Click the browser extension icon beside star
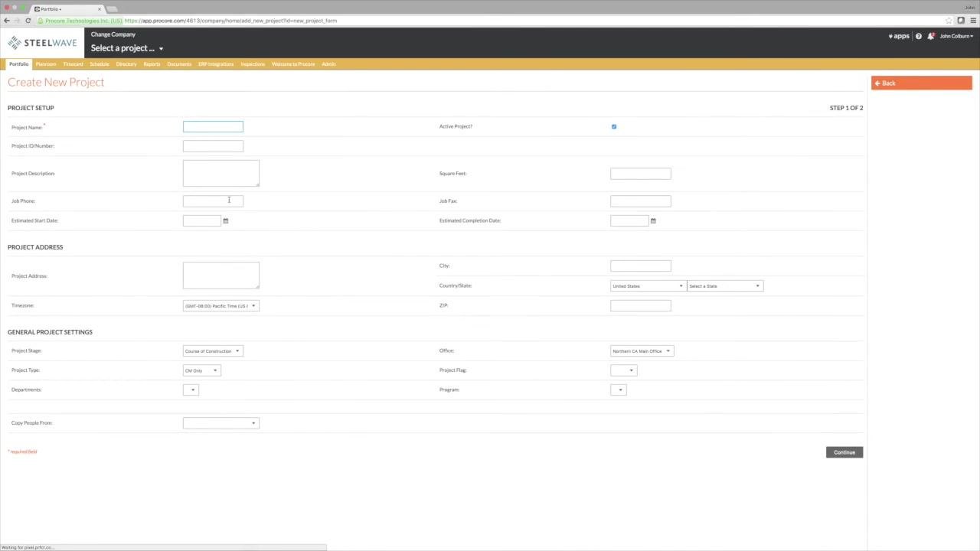Viewport: 980px width, 551px height. [x=961, y=21]
